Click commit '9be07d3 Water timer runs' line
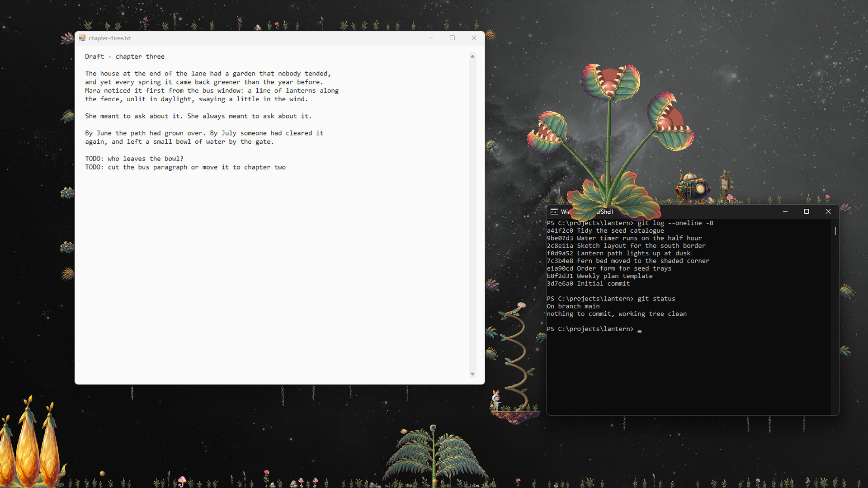The height and width of the screenshot is (488, 868). (x=624, y=238)
